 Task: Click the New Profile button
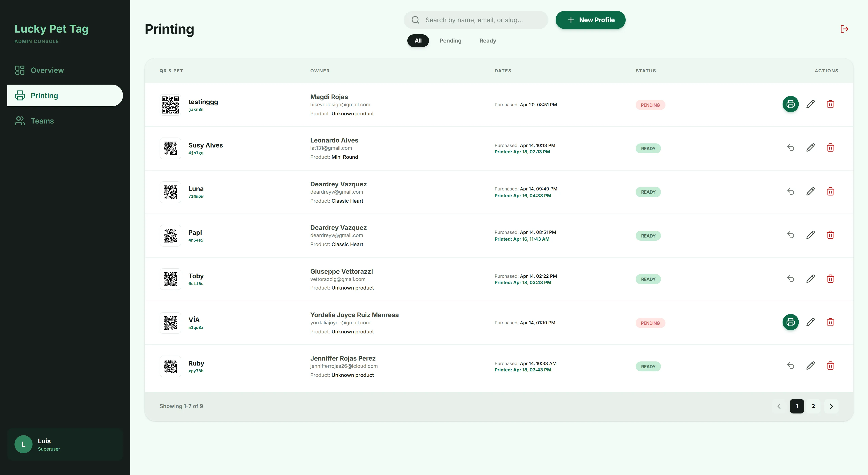[x=590, y=20]
